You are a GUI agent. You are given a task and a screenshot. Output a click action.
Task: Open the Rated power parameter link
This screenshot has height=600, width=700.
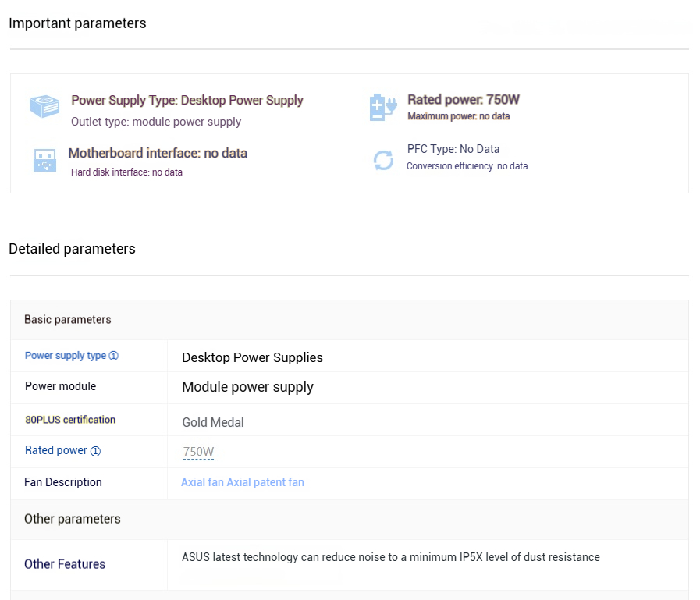[x=56, y=450]
